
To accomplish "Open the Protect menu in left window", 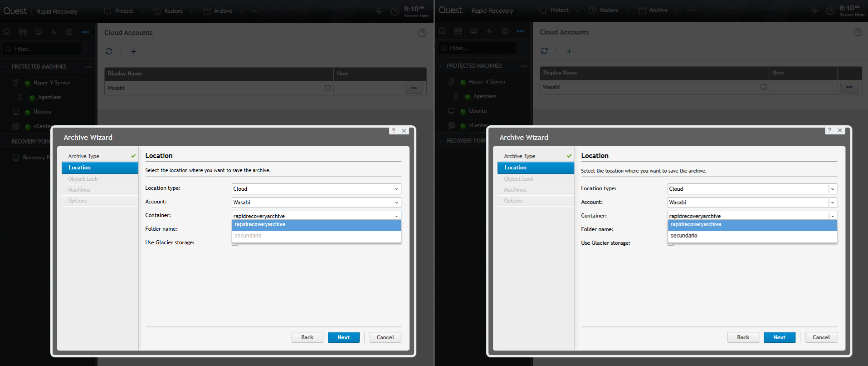I will pyautogui.click(x=124, y=11).
